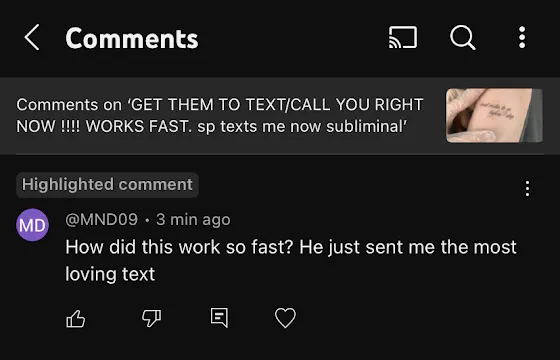This screenshot has height=360, width=560.
Task: Open the top-bar three-dot overflow menu
Action: (522, 37)
